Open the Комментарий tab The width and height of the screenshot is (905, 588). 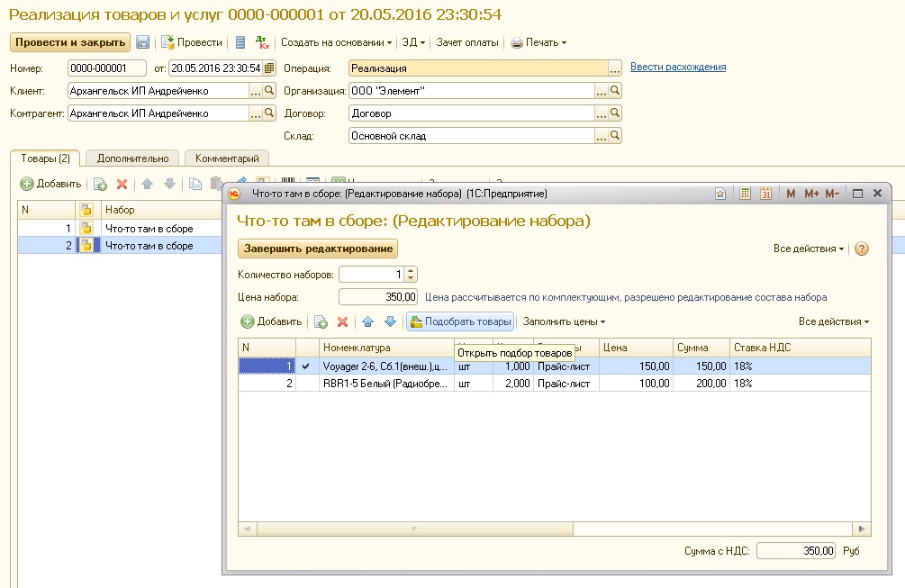click(x=227, y=158)
